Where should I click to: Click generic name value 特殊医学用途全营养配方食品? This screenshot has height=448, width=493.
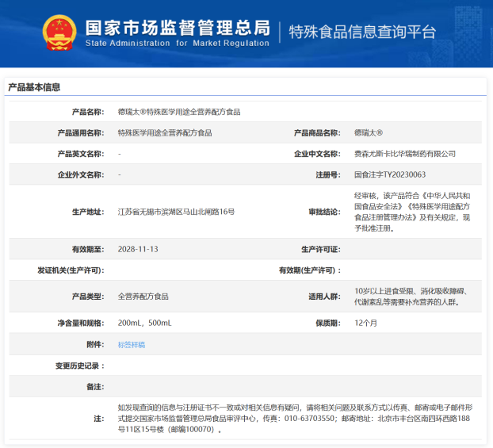coord(165,132)
